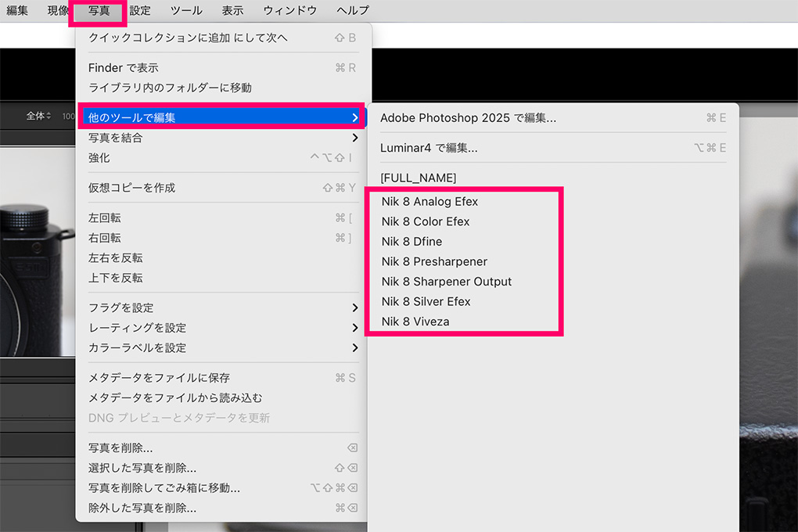
Task: Select 左回転 to rotate left
Action: tap(224, 218)
